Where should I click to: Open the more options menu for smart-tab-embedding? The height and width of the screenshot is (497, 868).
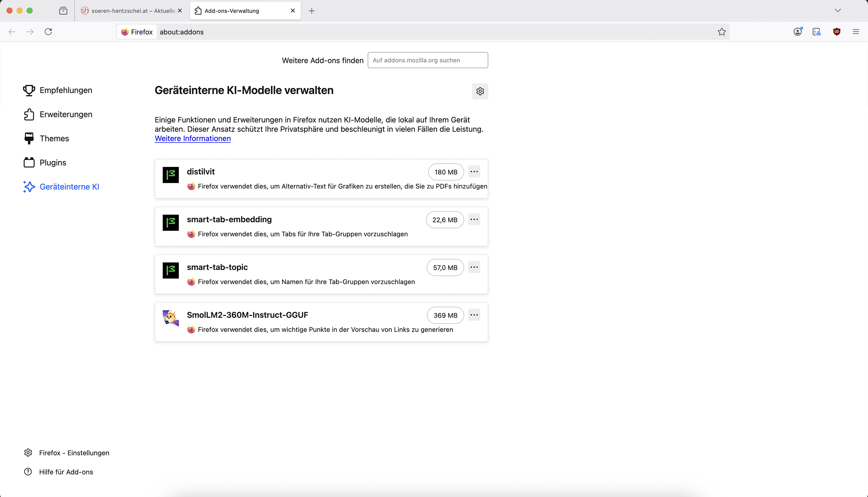[x=474, y=219]
